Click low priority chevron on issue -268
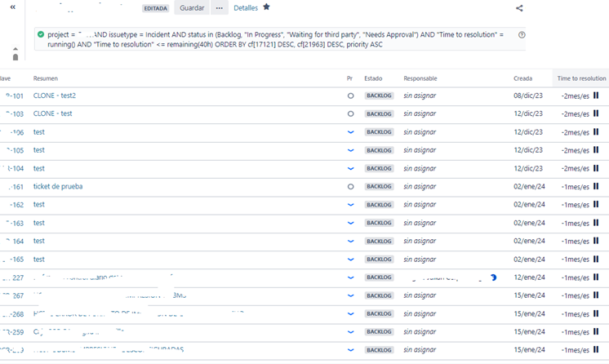Screen dimensions: 609x364 (350, 314)
